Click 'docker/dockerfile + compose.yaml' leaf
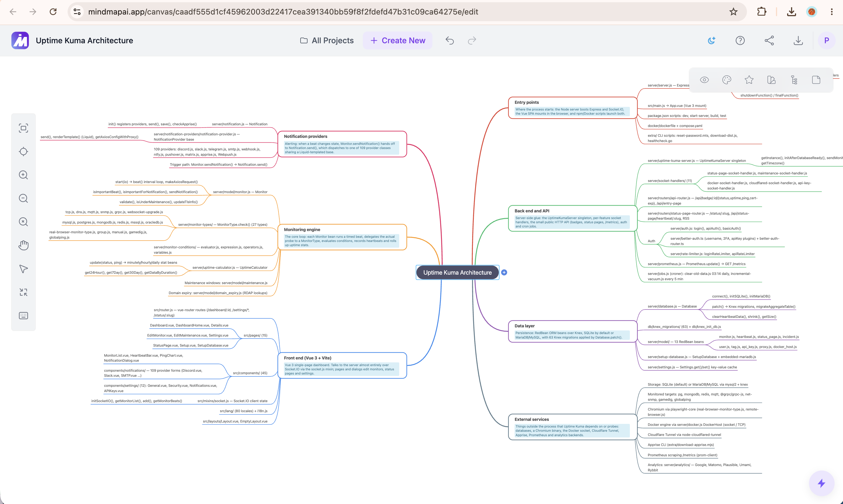This screenshot has width=843, height=504. click(675, 126)
